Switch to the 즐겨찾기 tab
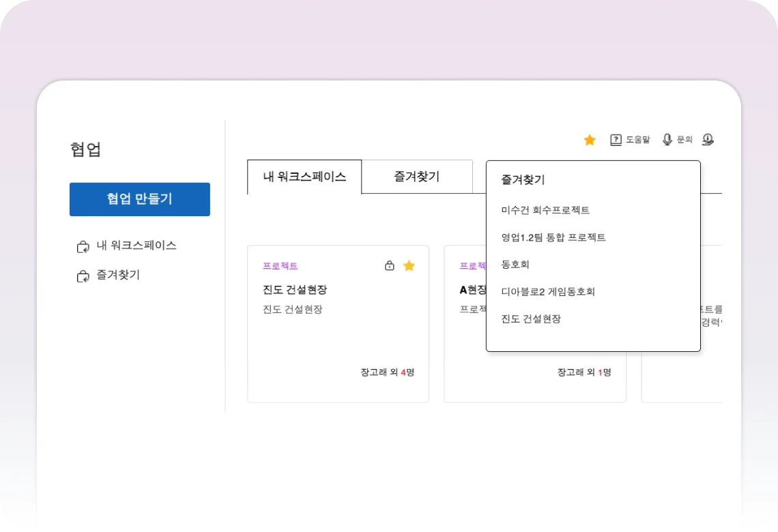The height and width of the screenshot is (532, 778). point(416,177)
